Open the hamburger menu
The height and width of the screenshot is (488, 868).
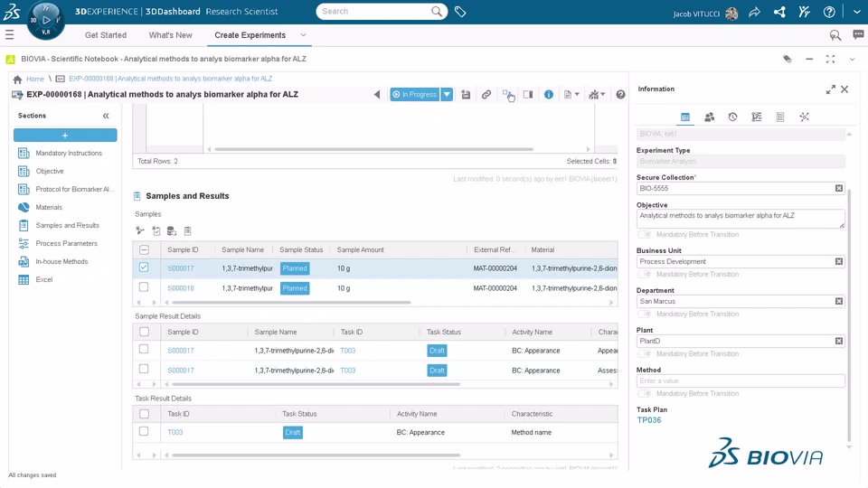(9, 35)
